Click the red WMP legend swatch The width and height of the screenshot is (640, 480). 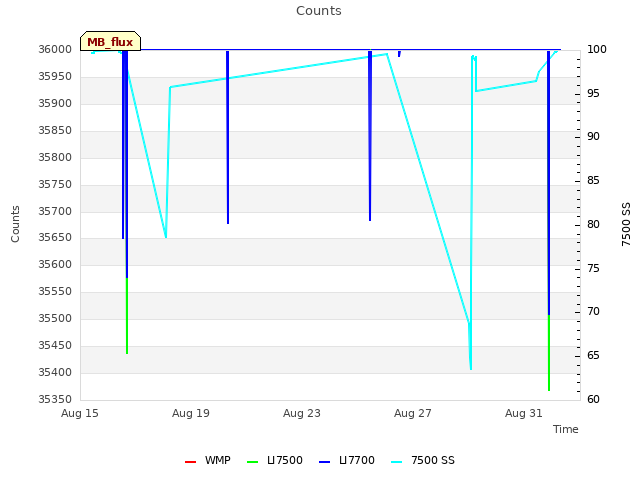190,462
